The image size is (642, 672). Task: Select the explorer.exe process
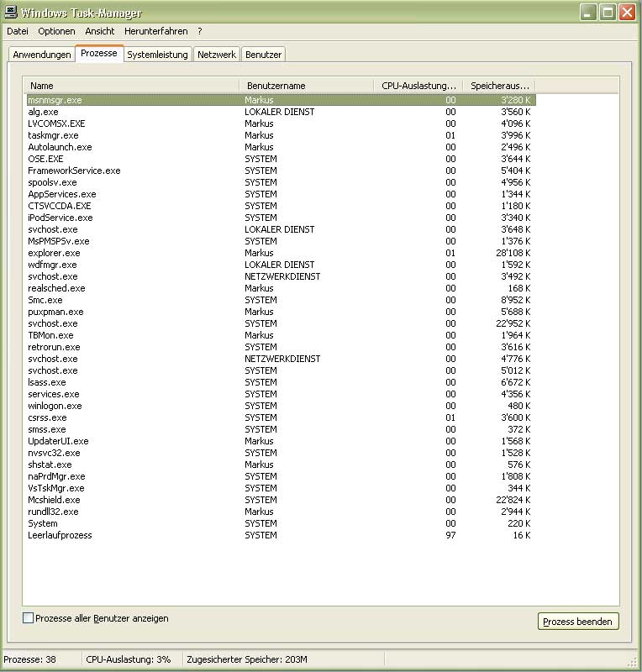point(281,253)
